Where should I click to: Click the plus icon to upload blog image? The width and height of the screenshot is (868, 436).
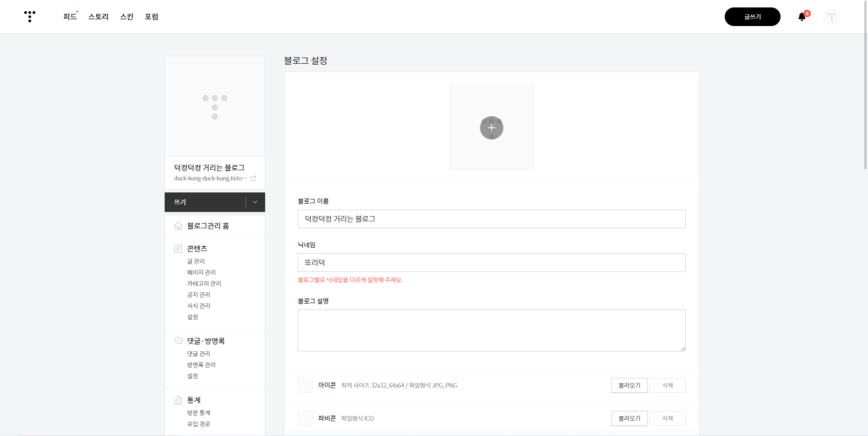492,128
